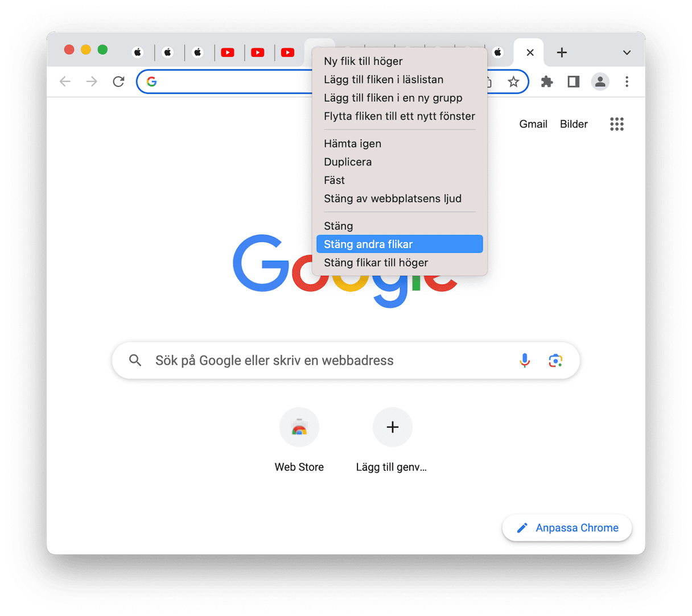This screenshot has width=692, height=616.
Task: Click the 'Anpassa Chrome' button
Action: (567, 528)
